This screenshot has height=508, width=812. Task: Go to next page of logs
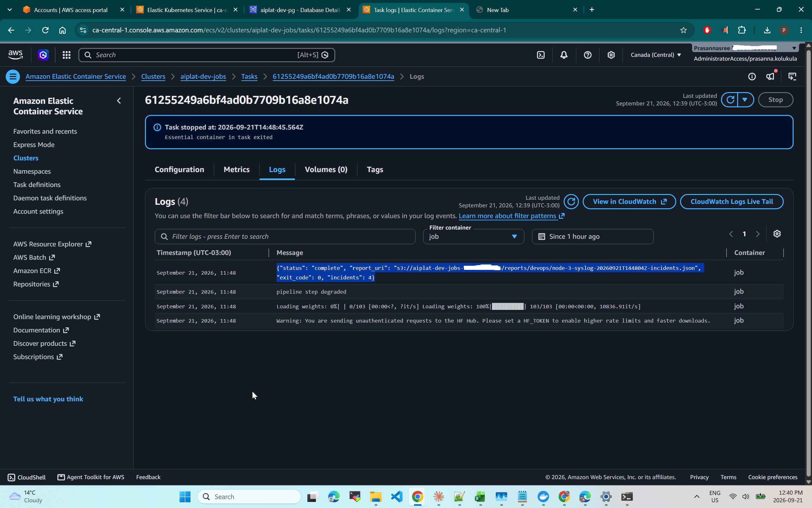point(757,234)
